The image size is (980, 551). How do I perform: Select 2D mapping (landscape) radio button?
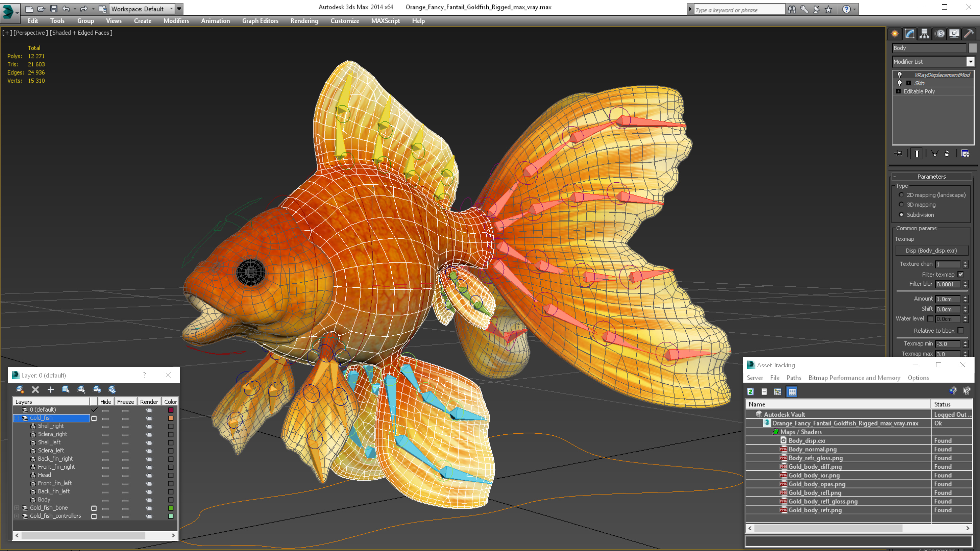coord(901,195)
